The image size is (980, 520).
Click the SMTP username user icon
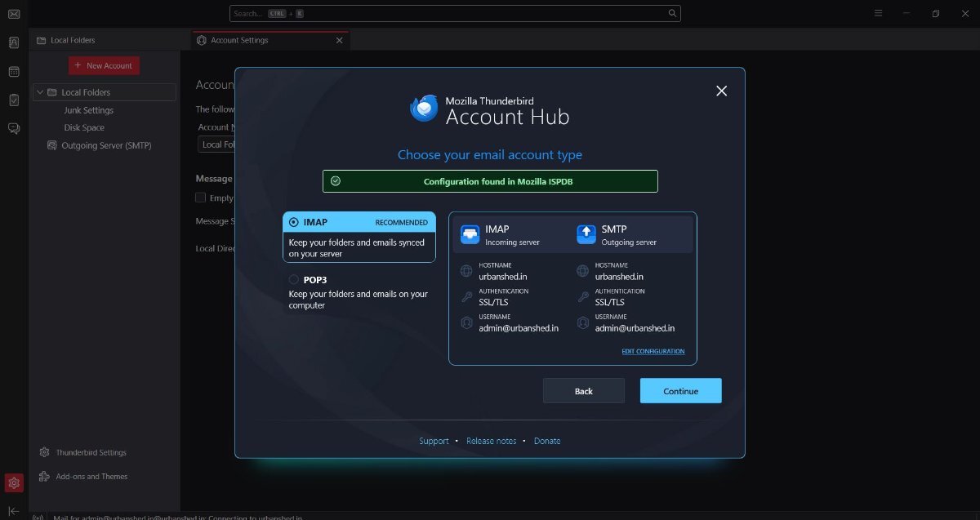tap(582, 322)
